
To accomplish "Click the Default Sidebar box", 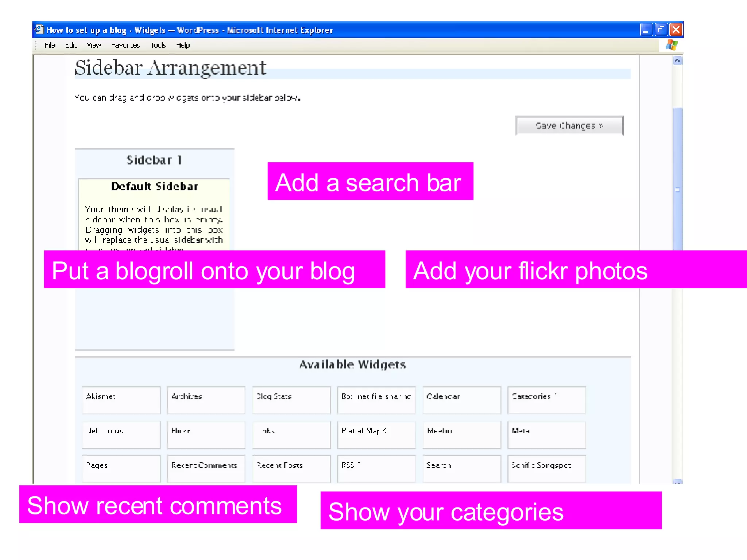I will 154,214.
